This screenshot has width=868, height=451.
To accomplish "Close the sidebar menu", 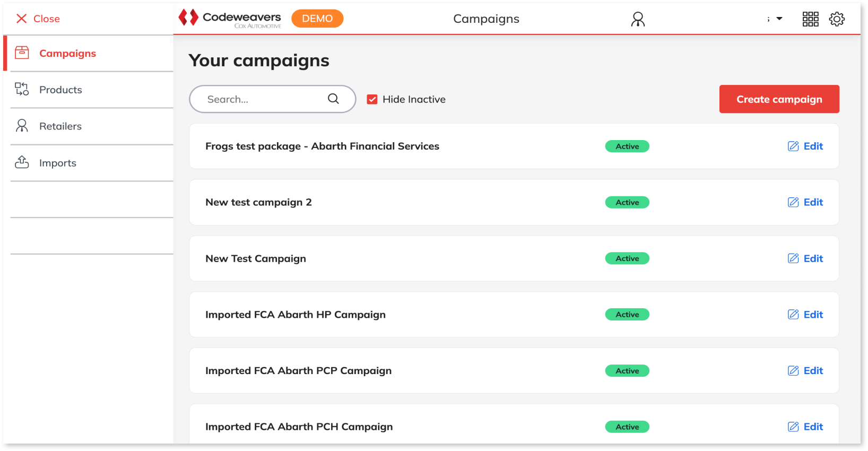I will [x=38, y=19].
